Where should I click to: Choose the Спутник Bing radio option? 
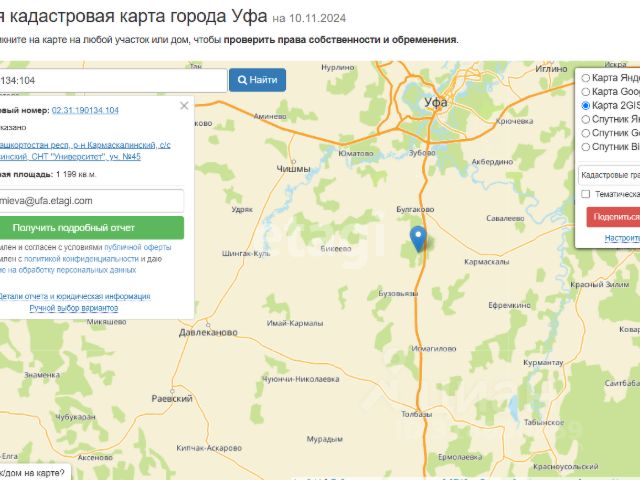coord(586,147)
